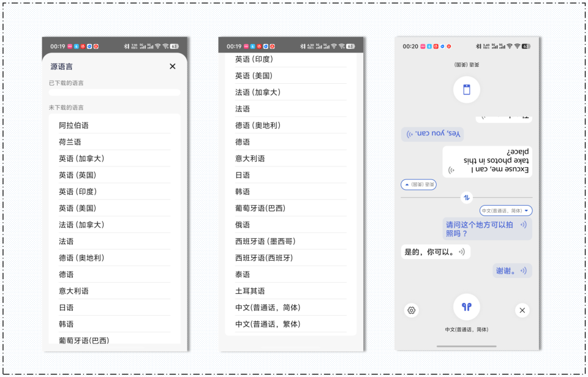
Task: Select 法语 (加拿大) in the left 源语言 screen
Action: click(115, 225)
